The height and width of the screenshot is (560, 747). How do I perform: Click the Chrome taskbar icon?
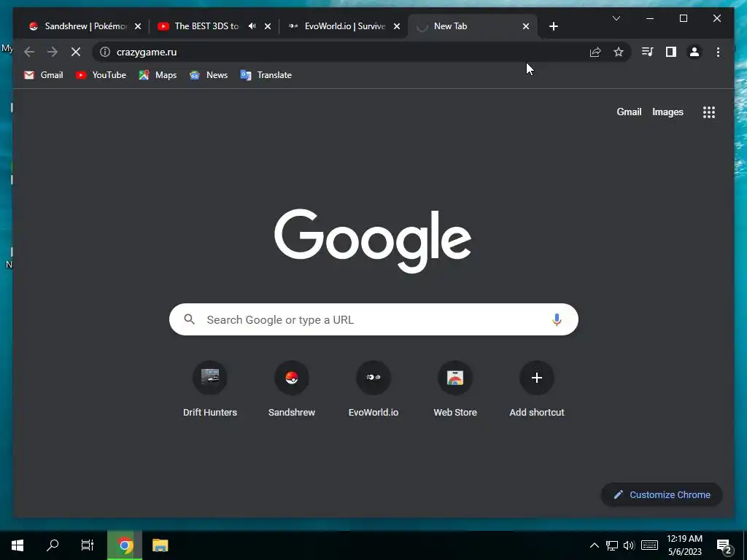point(125,545)
